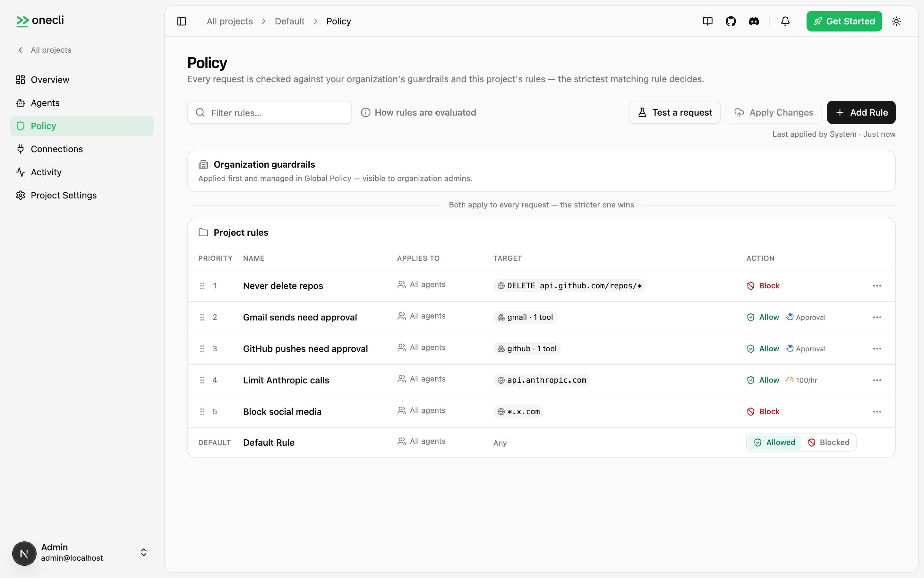This screenshot has height=578, width=924.
Task: Open the notifications bell
Action: (x=785, y=22)
